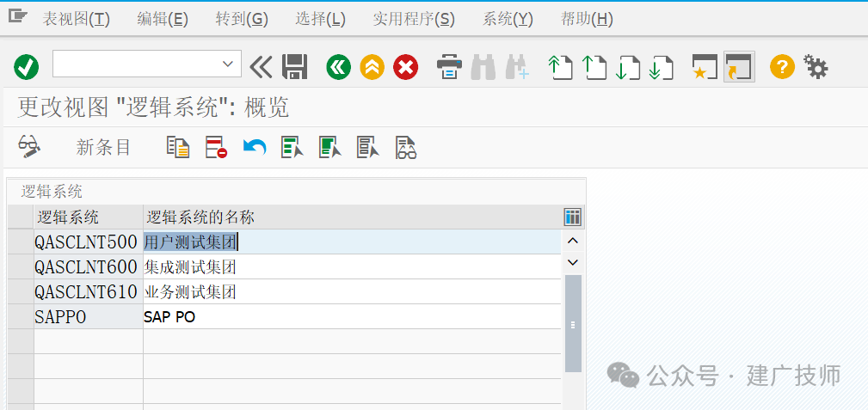
Task: Open customize local layout gear icon
Action: [x=816, y=68]
